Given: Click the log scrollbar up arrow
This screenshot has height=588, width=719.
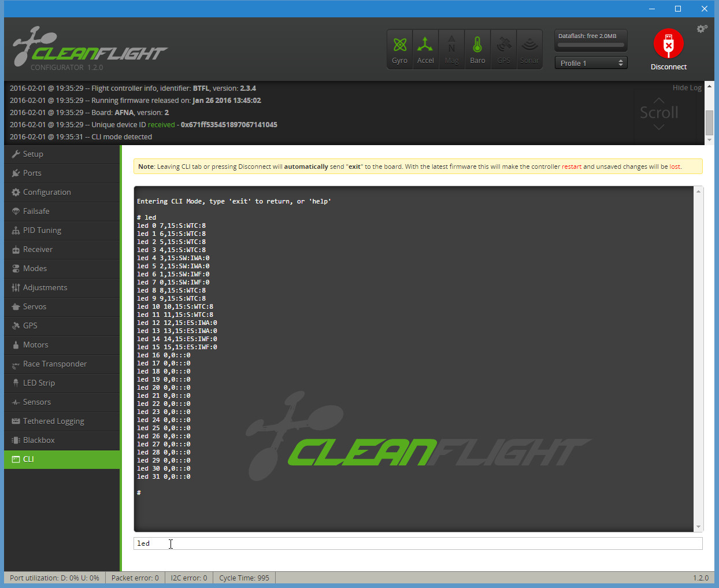Looking at the screenshot, I should click(709, 86).
